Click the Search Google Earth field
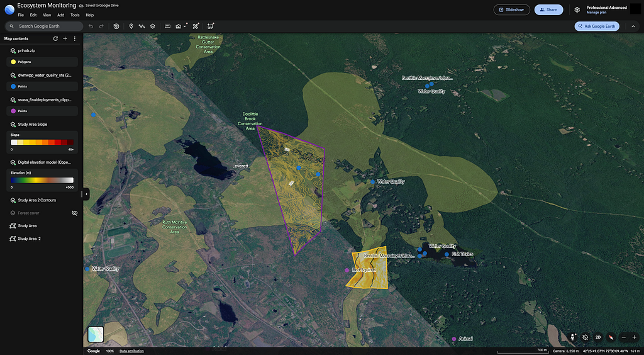 coord(44,26)
